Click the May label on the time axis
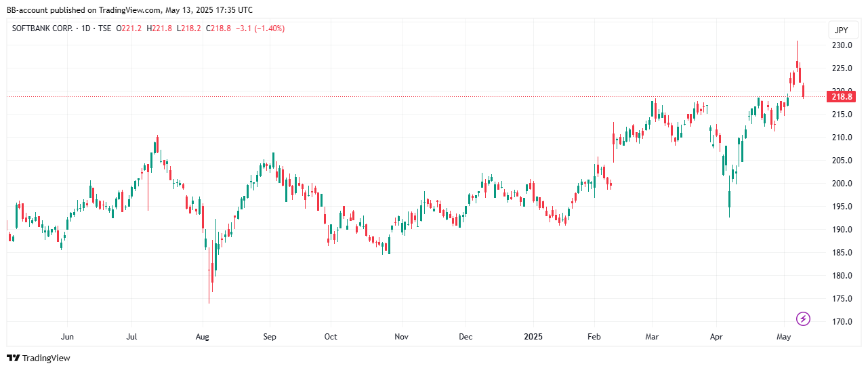This screenshot has width=868, height=370. [784, 336]
